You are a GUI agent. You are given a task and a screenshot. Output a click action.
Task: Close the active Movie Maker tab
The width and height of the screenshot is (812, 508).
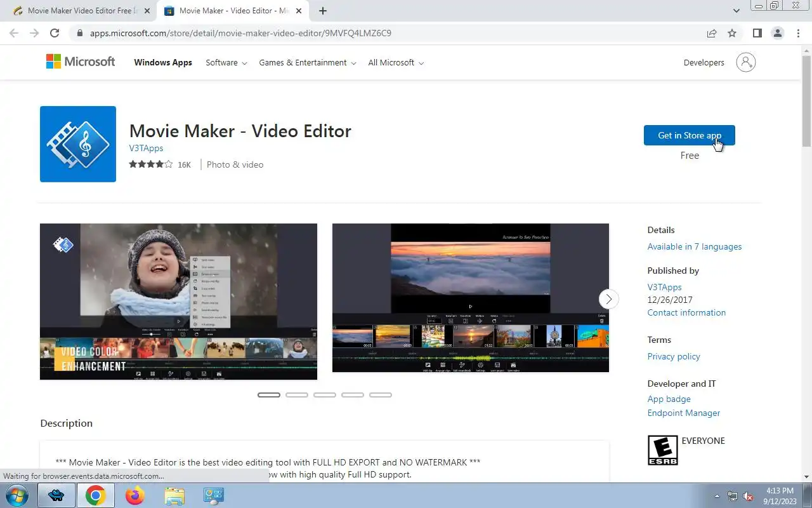pos(299,11)
